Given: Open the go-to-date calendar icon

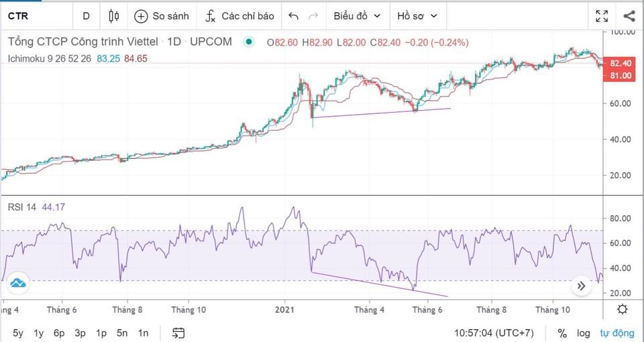Looking at the screenshot, I should [x=178, y=333].
